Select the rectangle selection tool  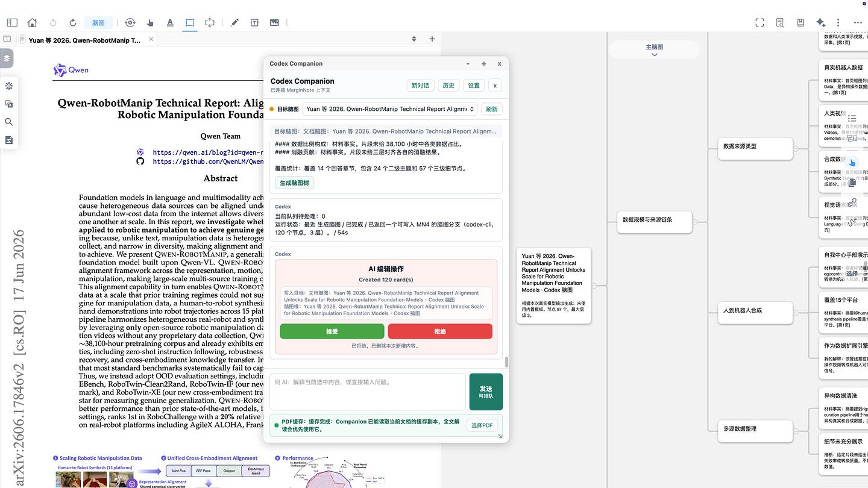(x=190, y=22)
